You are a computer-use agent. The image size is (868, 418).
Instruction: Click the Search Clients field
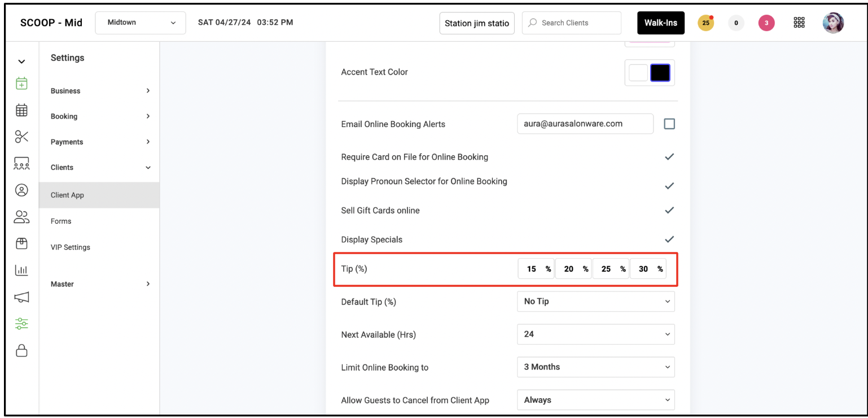click(x=571, y=23)
